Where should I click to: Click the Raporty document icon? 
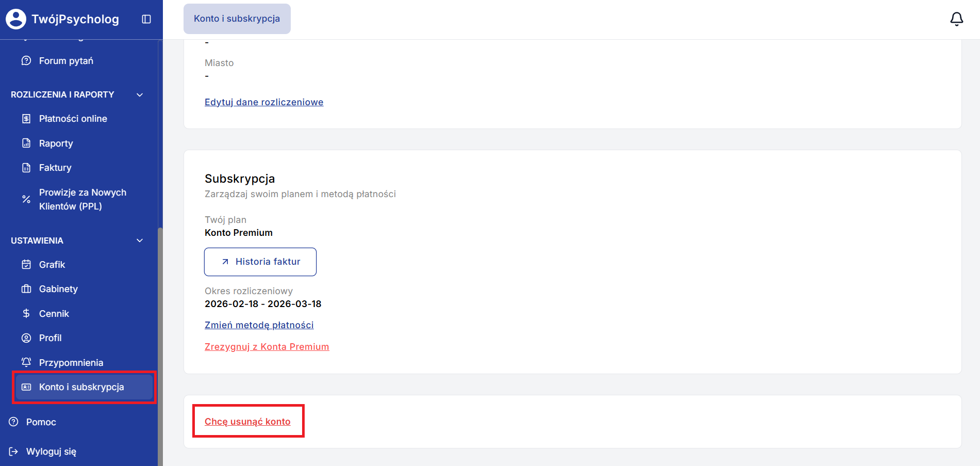(x=26, y=143)
